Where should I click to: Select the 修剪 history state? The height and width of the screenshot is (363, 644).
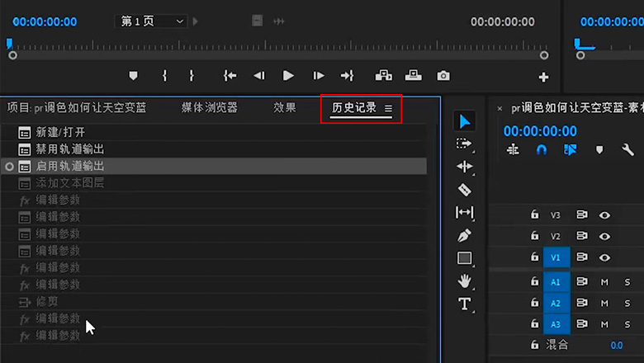214,301
